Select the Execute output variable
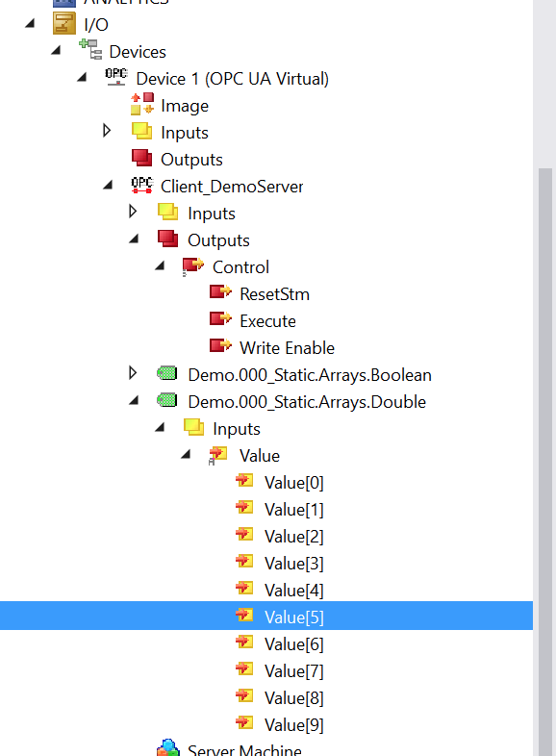This screenshot has height=756, width=556. (x=267, y=321)
